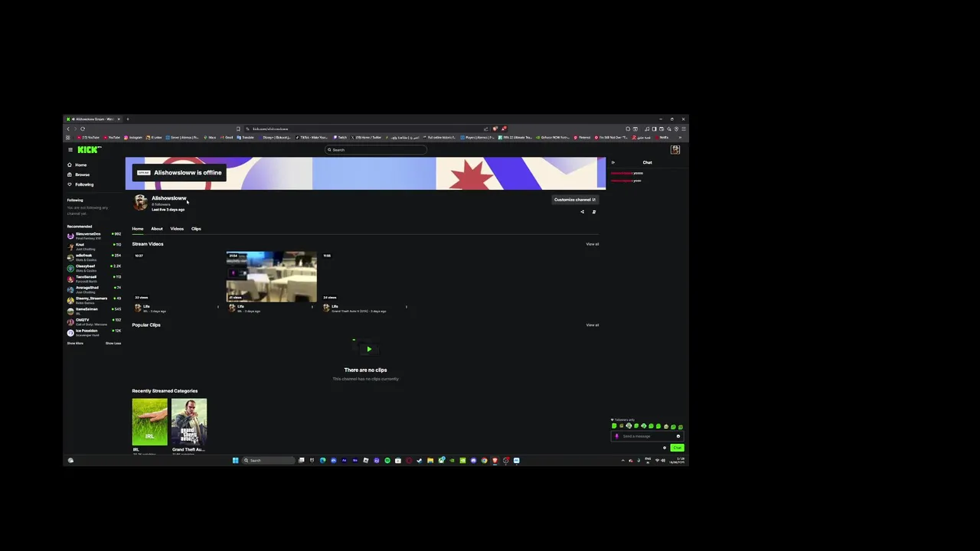Click the browser forward arrow

click(x=75, y=129)
